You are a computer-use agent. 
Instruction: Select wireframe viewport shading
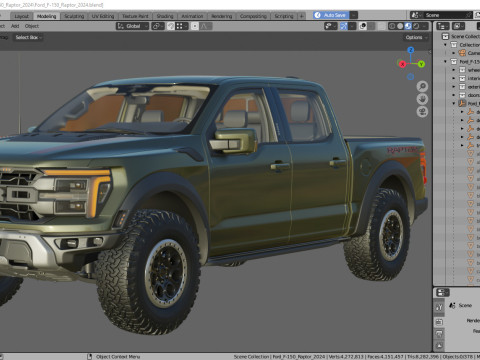click(392, 26)
